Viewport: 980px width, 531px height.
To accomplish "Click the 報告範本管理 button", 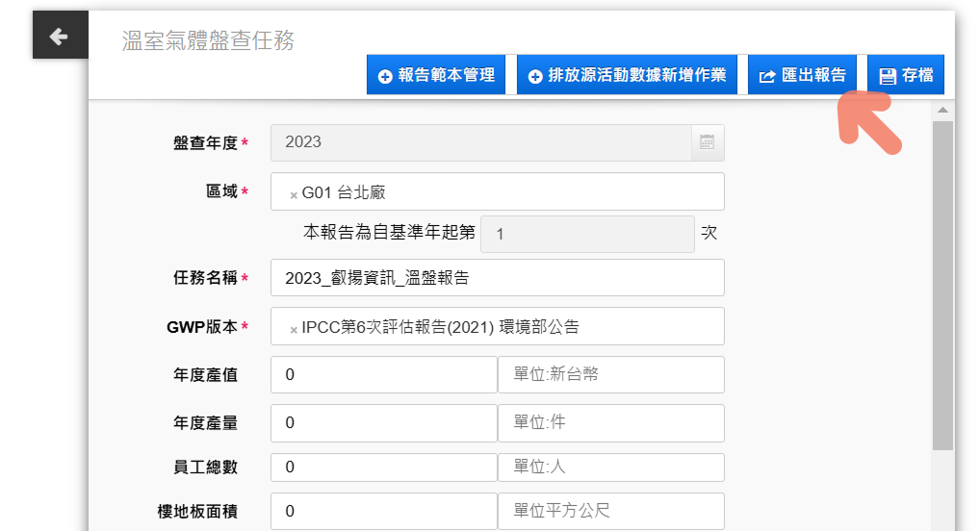I will click(436, 75).
